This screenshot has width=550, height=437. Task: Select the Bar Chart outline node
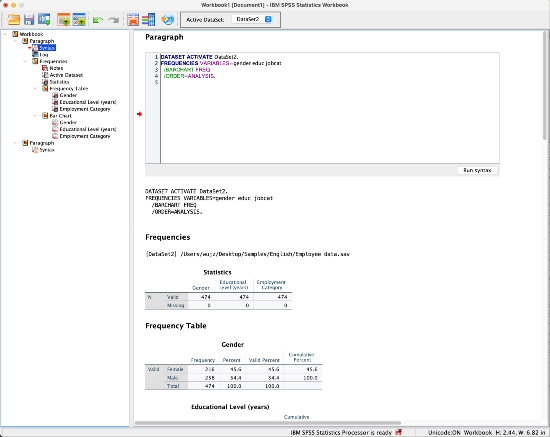pos(57,116)
